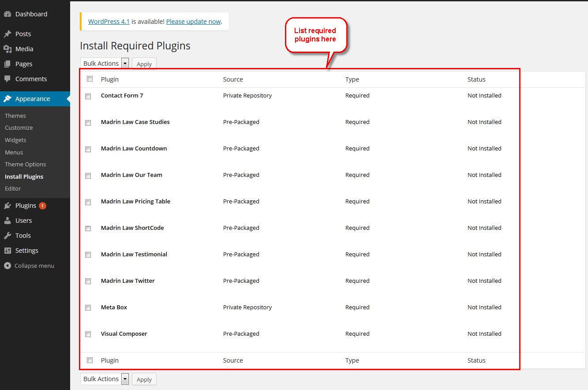588x390 pixels.
Task: Toggle select-all checkbox in table footer
Action: pyautogui.click(x=90, y=360)
